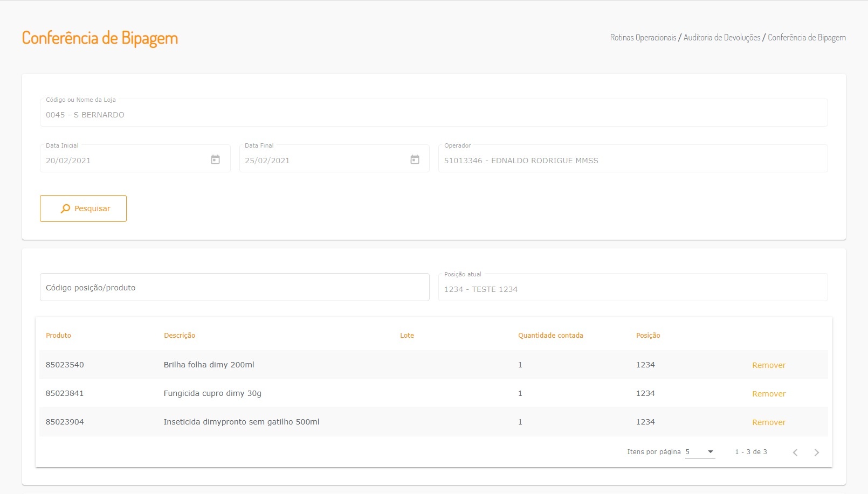Click the Pesquisar search button

point(83,208)
